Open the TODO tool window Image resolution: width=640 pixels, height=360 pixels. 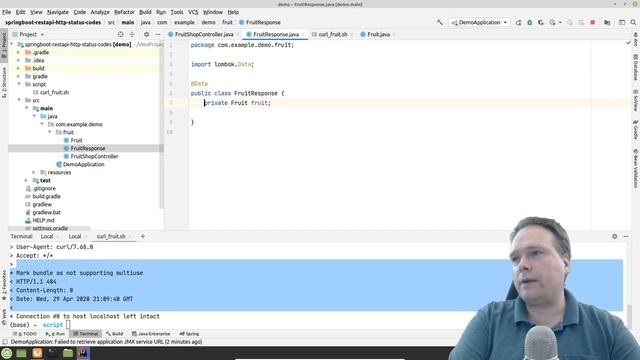pos(25,334)
